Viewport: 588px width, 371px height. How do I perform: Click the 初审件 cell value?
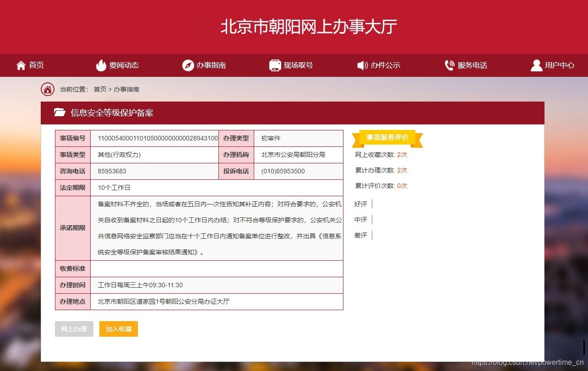pyautogui.click(x=271, y=138)
